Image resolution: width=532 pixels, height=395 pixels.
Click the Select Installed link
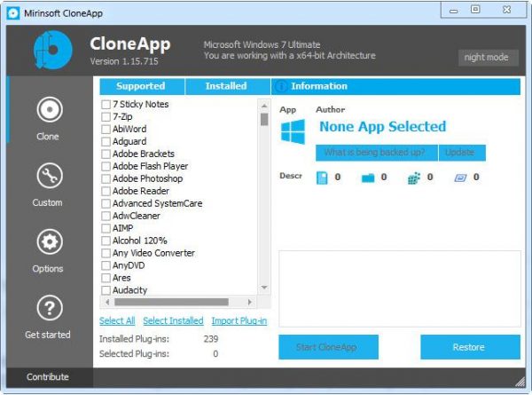point(173,320)
